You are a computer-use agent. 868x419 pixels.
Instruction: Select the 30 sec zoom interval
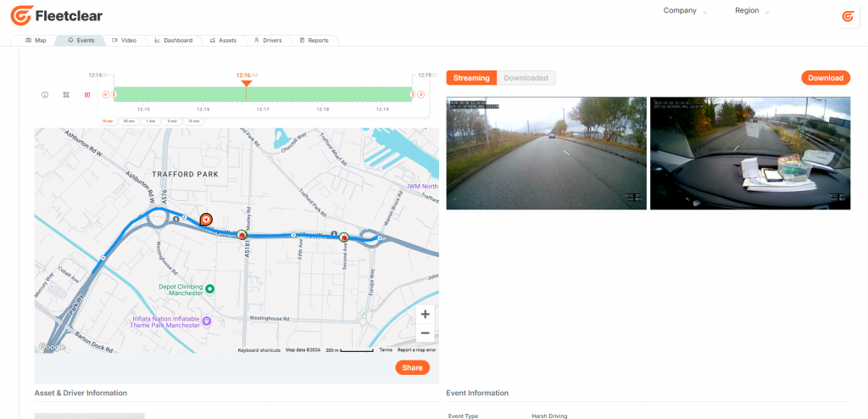tap(129, 120)
